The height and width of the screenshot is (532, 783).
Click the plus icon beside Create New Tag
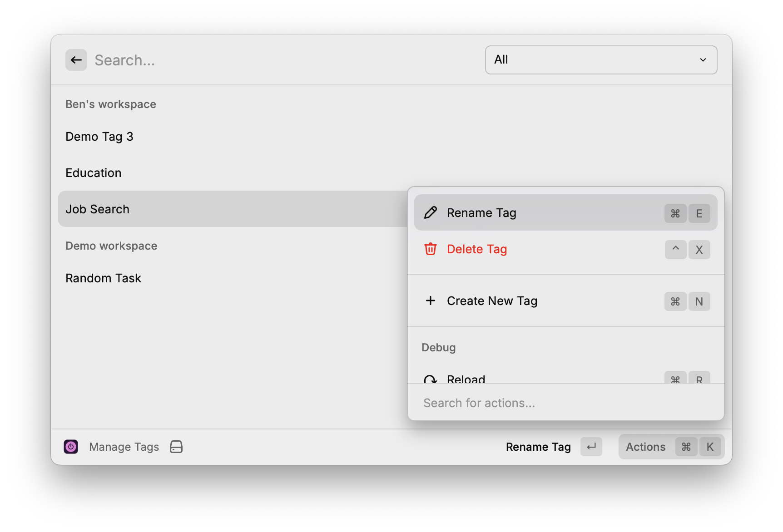point(430,300)
